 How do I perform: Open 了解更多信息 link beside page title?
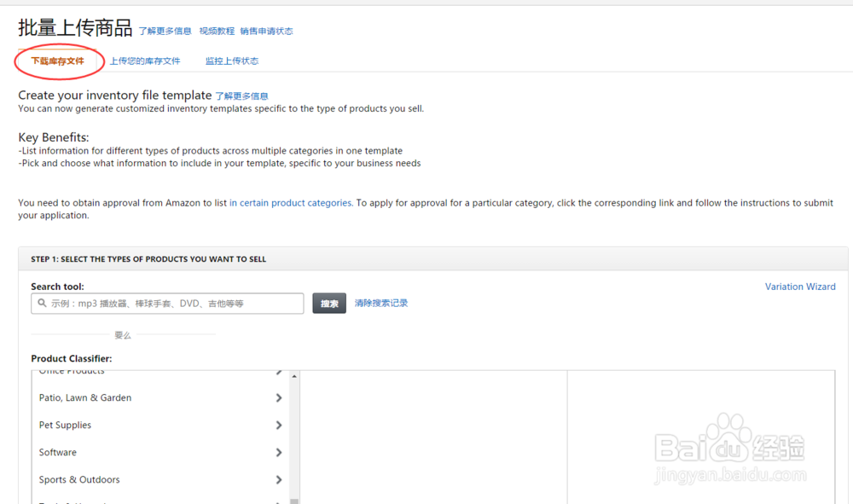click(165, 31)
